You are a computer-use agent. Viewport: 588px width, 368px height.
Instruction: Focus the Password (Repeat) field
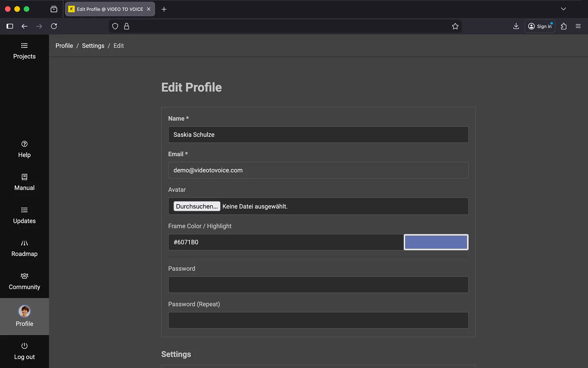318,320
